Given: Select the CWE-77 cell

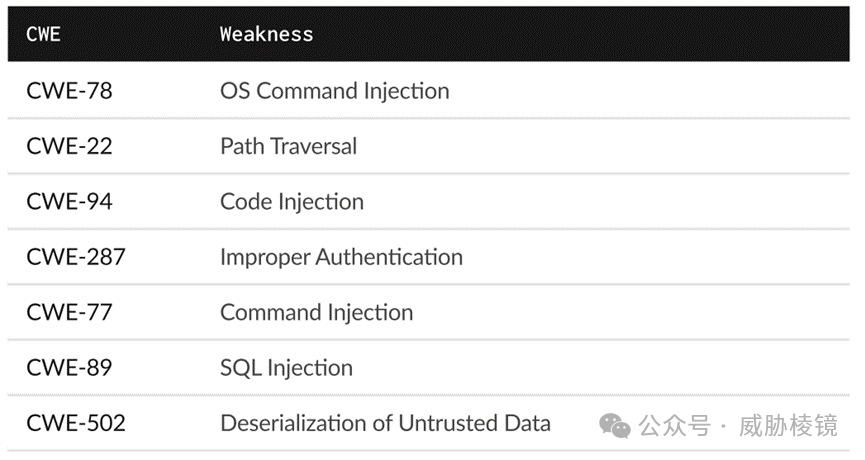Looking at the screenshot, I should click(70, 313).
